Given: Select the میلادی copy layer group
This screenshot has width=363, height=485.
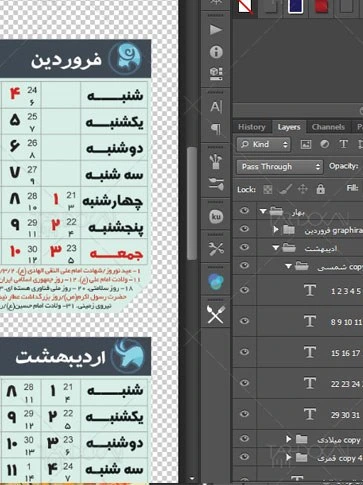Looking at the screenshot, I should click(339, 440).
